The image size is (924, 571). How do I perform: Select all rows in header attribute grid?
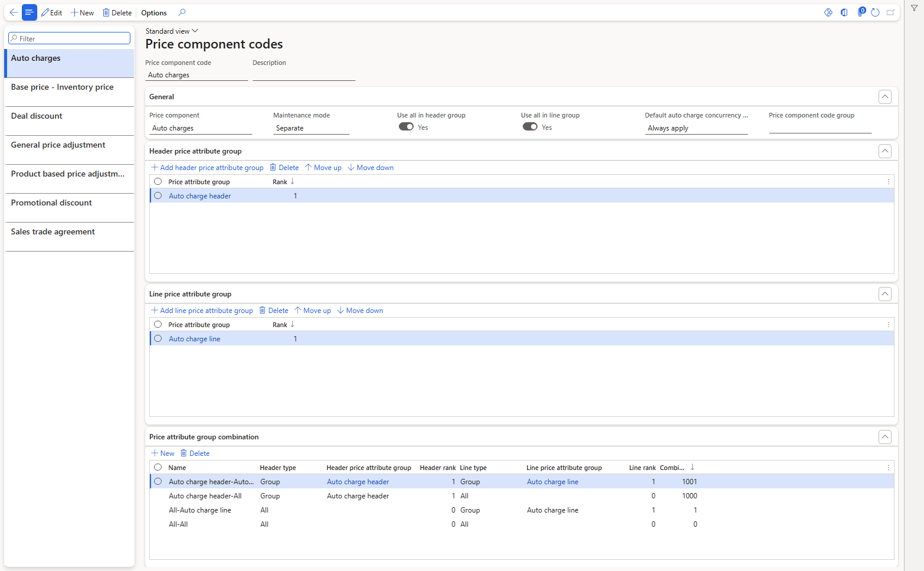pyautogui.click(x=158, y=181)
